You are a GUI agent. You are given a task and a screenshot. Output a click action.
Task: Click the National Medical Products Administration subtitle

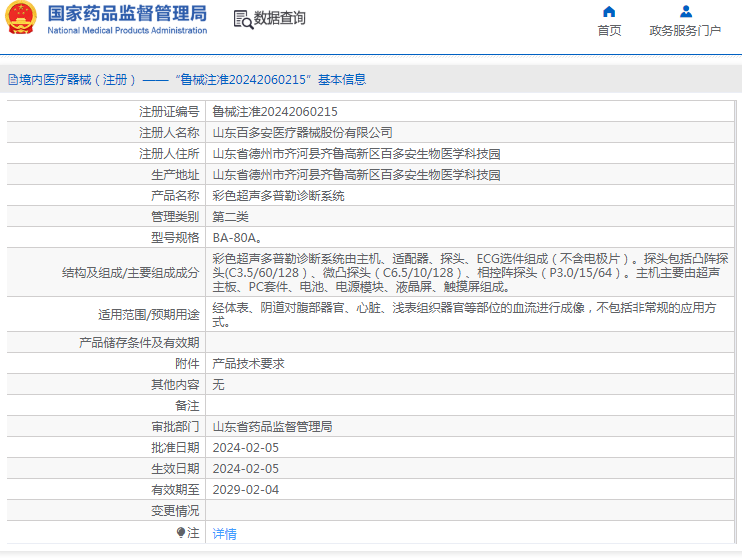(x=127, y=30)
